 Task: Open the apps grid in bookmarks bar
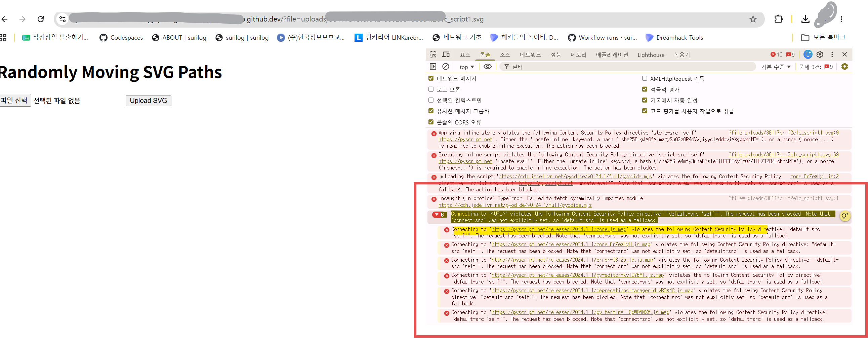click(x=3, y=37)
